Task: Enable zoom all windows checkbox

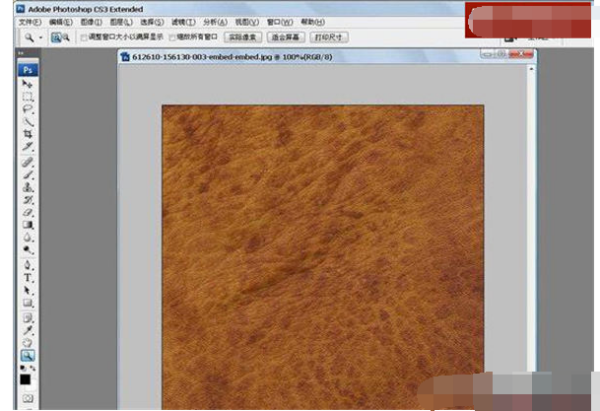Action: click(x=173, y=38)
